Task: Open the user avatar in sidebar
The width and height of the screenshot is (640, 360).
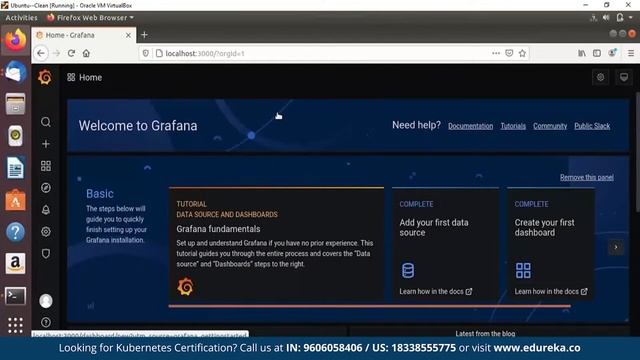Action: point(46,301)
